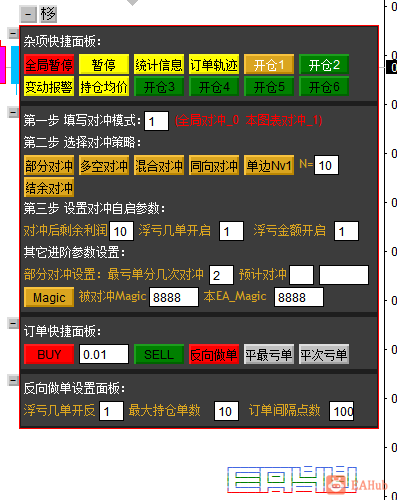Click the orange Magic button
Screen dimensions: 397x500
49,297
